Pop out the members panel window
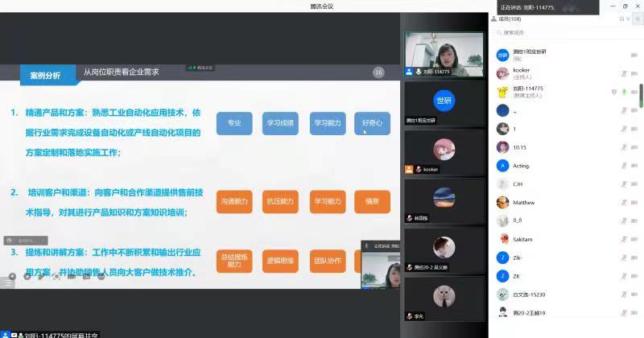 pyautogui.click(x=621, y=19)
